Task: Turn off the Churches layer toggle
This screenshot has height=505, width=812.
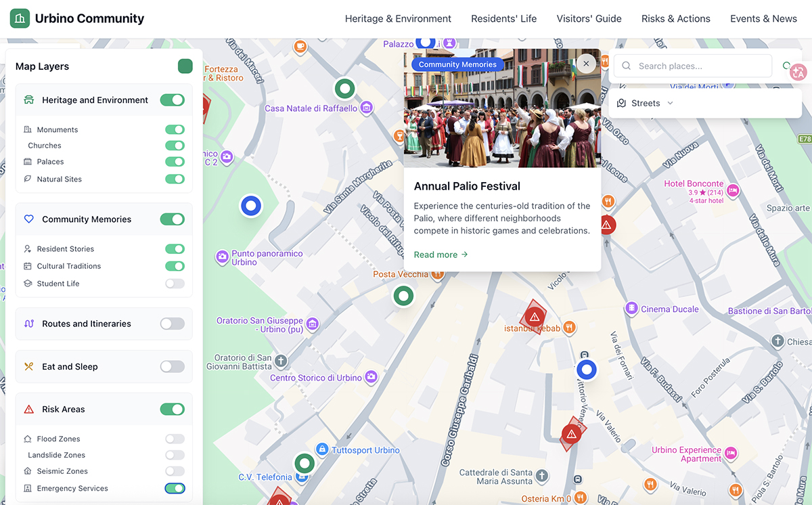Action: click(175, 146)
